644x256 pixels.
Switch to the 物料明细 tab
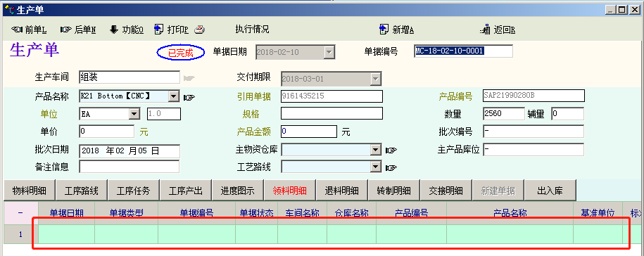tap(29, 191)
